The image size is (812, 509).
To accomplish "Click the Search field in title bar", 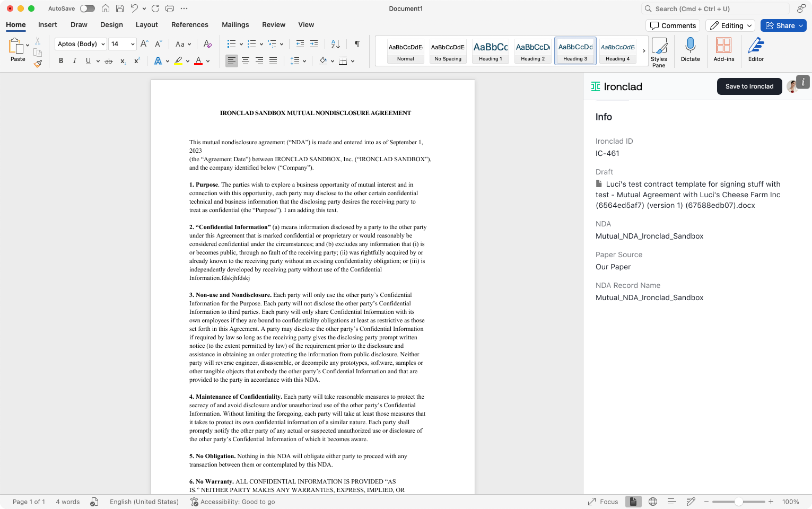I will 716,8.
